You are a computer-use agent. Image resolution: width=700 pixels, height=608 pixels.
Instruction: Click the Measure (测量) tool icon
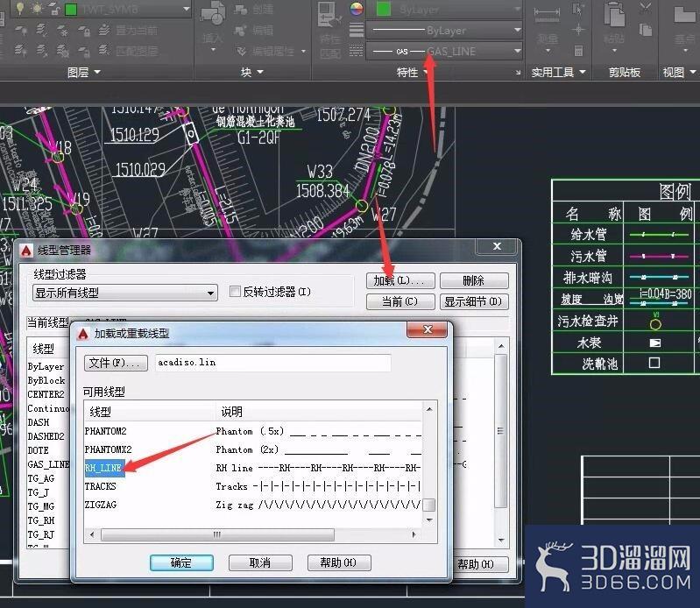(548, 15)
